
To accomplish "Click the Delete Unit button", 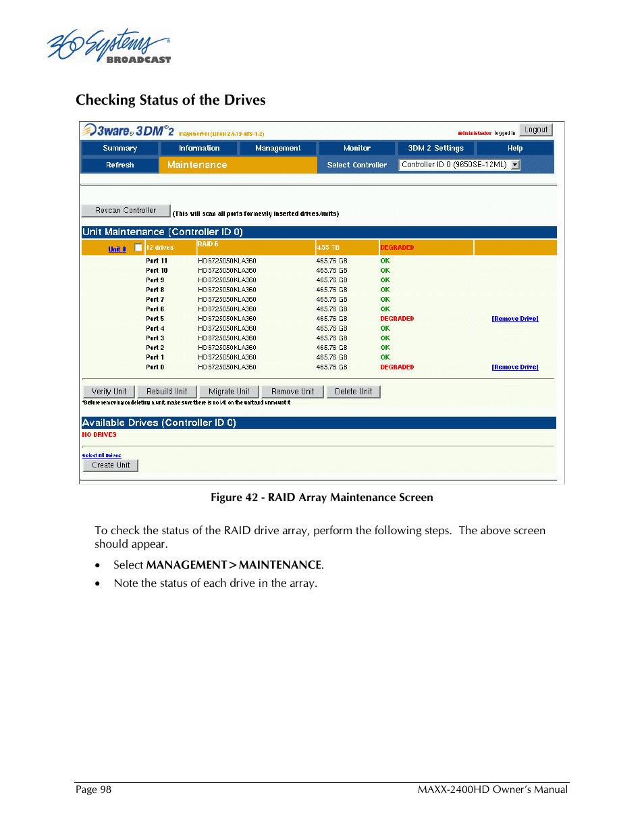I will [353, 392].
